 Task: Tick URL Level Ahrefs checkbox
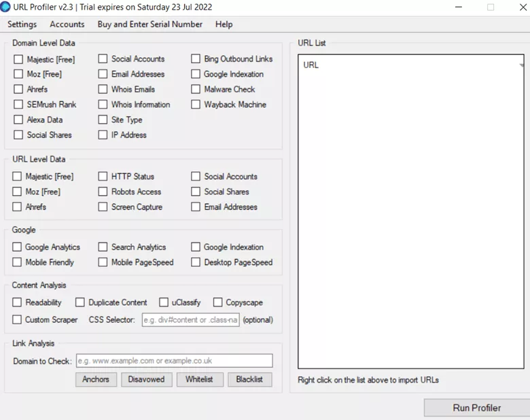click(17, 207)
